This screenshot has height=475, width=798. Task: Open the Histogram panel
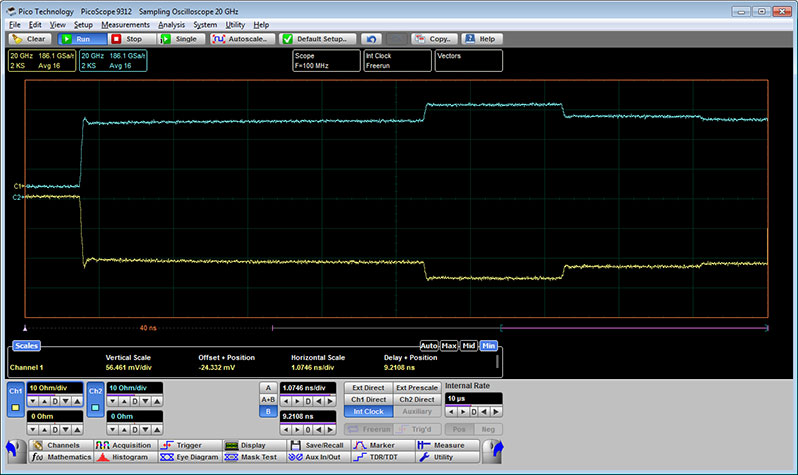coord(125,457)
